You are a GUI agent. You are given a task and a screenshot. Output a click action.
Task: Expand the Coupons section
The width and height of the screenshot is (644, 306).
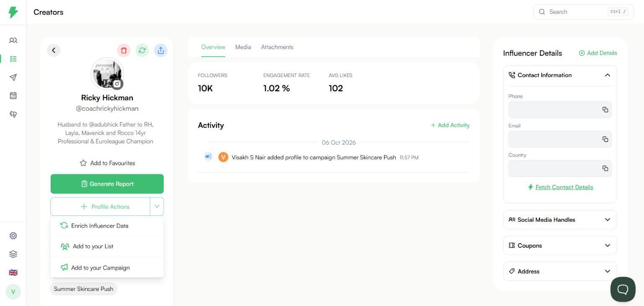(560, 246)
